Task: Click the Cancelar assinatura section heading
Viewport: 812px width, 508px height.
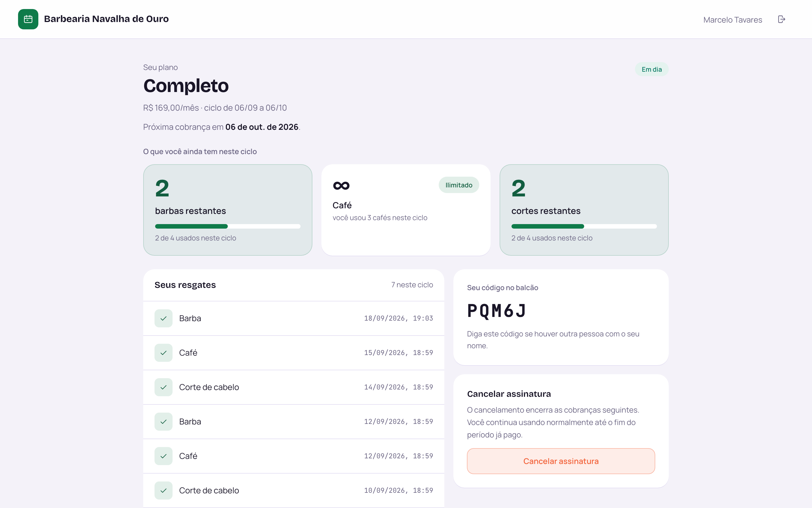Action: (x=509, y=394)
